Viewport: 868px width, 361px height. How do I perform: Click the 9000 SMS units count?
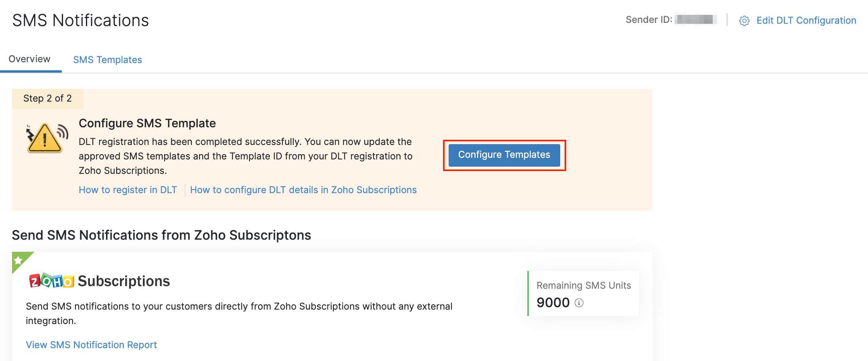tap(553, 303)
